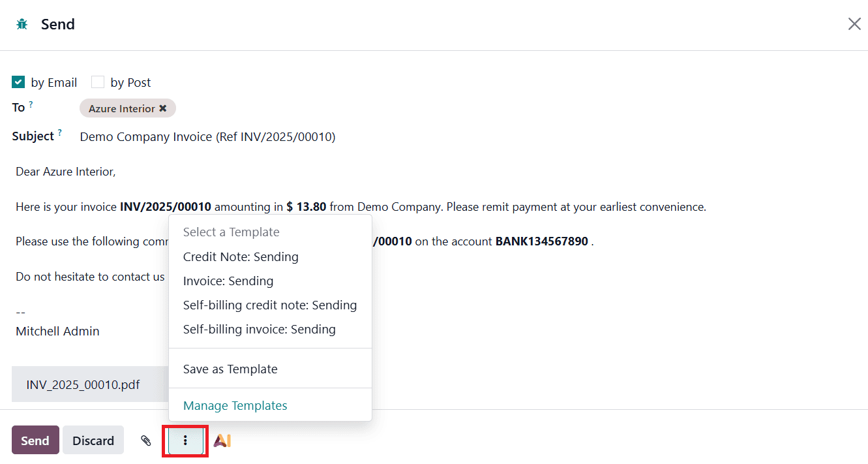Discard the email draft

pos(93,440)
